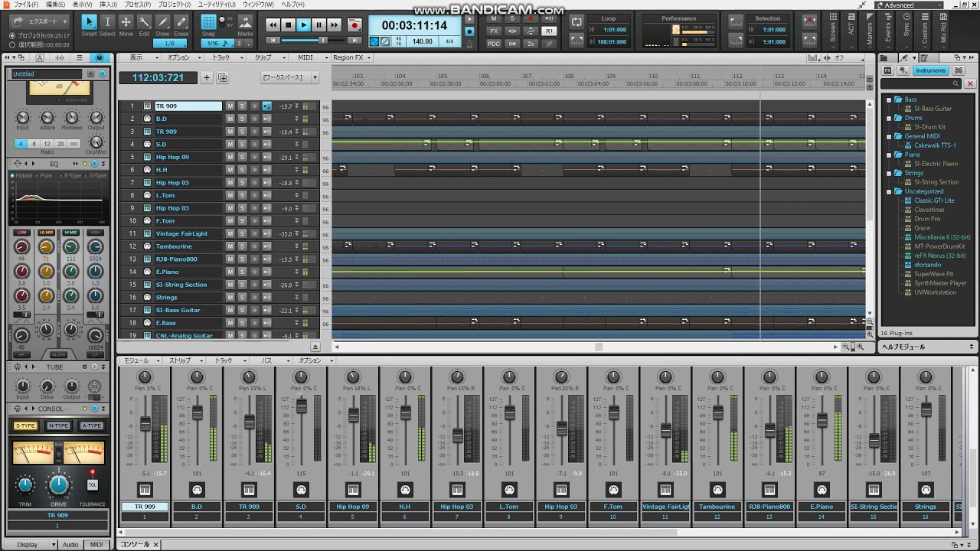Open the ファイル(F) menu
Screen dimensions: 980x551
click(x=26, y=5)
